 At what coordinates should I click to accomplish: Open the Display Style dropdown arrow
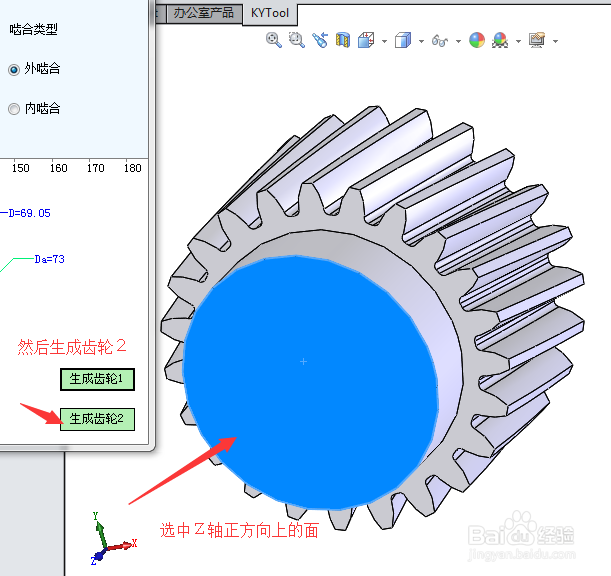[421, 41]
